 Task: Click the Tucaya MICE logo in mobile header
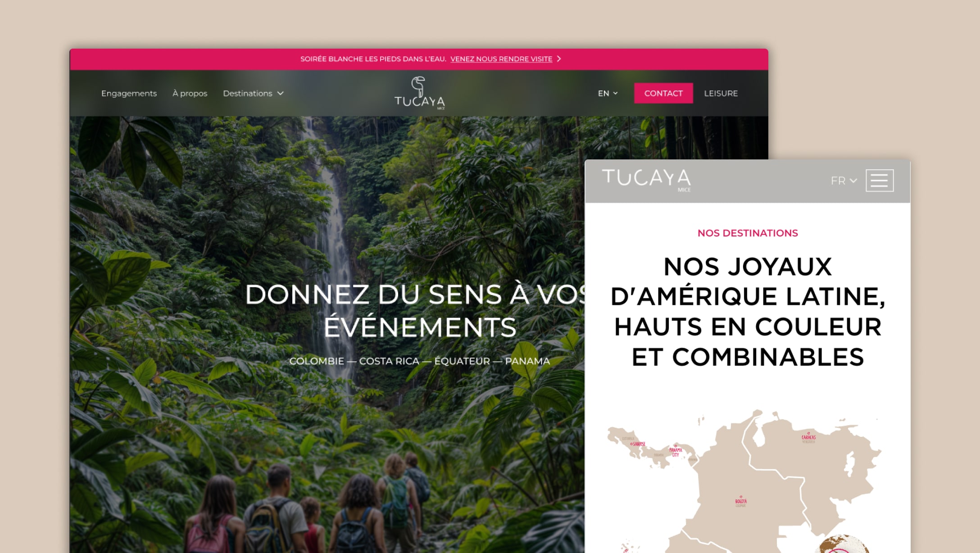[x=646, y=180]
